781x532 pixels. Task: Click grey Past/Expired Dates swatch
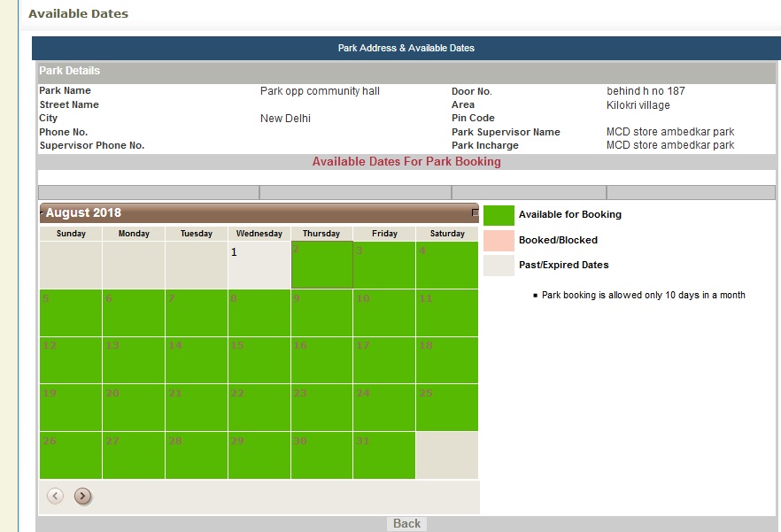499,266
